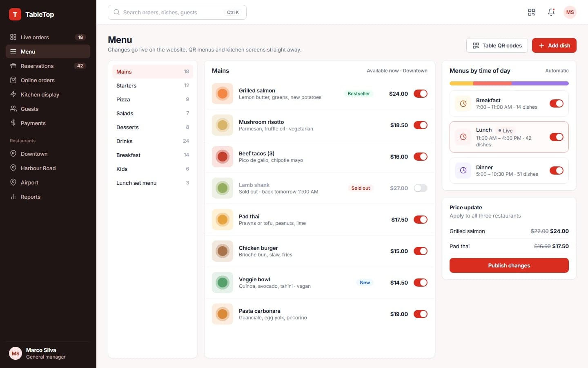
Task: Open the Lunch set menu category
Action: coord(153,183)
